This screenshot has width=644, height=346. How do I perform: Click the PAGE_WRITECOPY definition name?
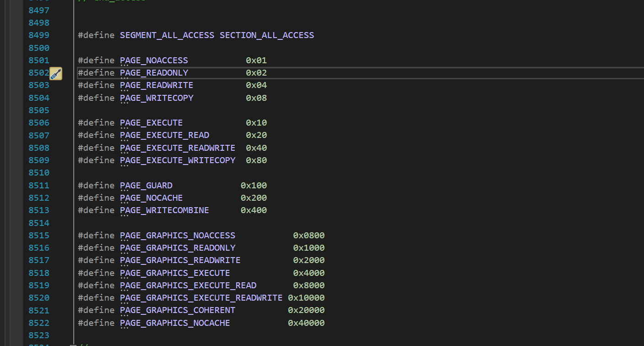point(157,98)
